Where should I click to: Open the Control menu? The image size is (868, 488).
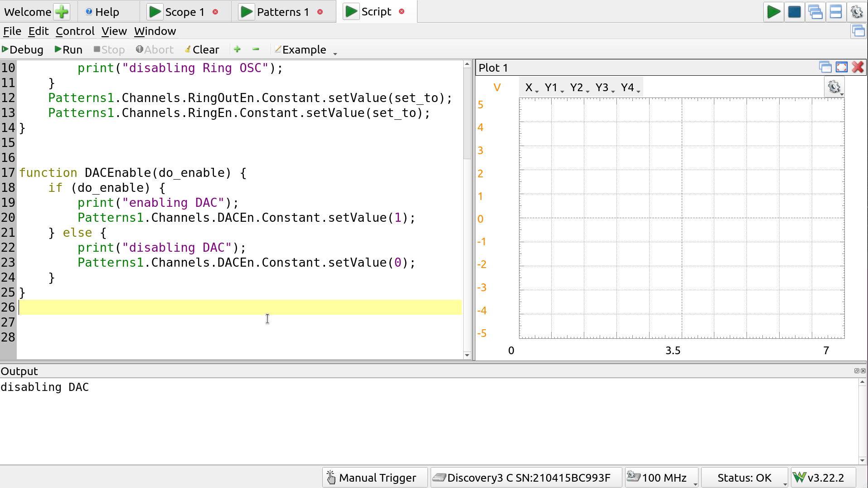[x=75, y=31]
